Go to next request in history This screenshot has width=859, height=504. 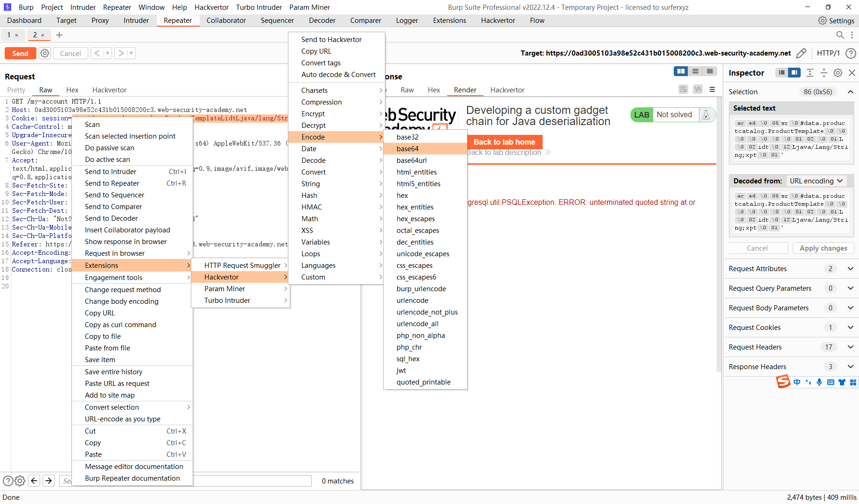[x=121, y=53]
